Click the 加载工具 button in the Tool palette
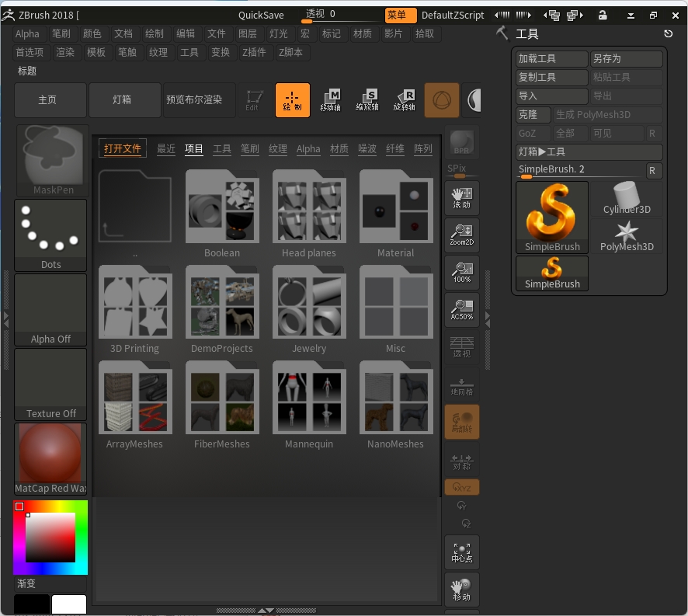The width and height of the screenshot is (688, 616). (551, 58)
